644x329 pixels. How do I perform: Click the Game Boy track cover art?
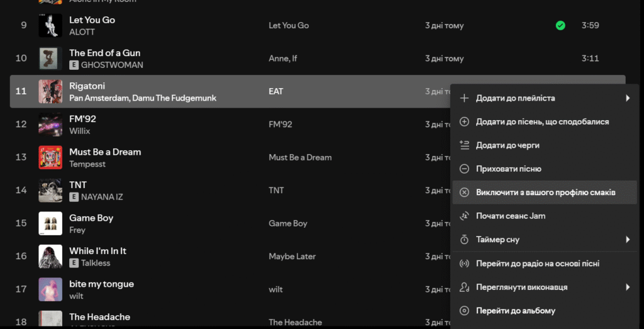(x=50, y=223)
